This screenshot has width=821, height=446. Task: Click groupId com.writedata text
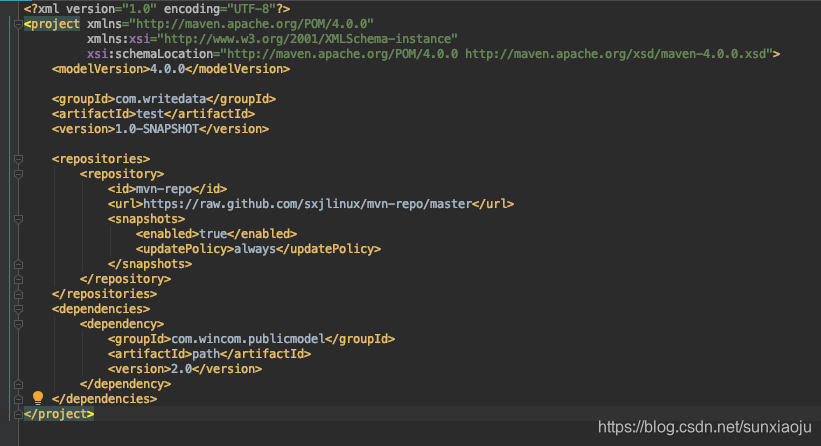pyautogui.click(x=163, y=99)
